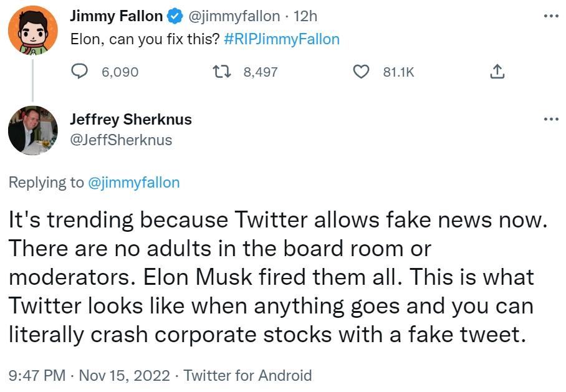The image size is (566, 392).
Task: Click the retweet icon showing 8,497
Action: [x=220, y=72]
